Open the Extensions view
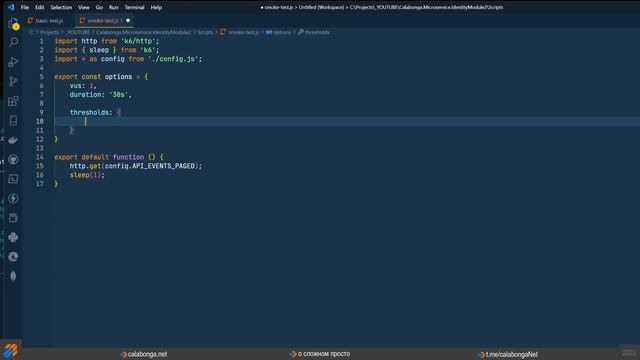Image resolution: width=640 pixels, height=360 pixels. coord(13,101)
